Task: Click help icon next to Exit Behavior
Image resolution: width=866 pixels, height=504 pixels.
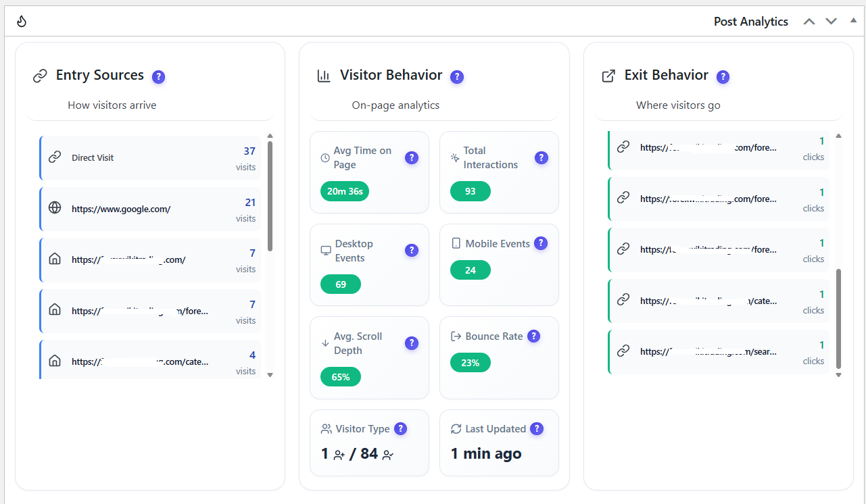Action: (x=723, y=76)
